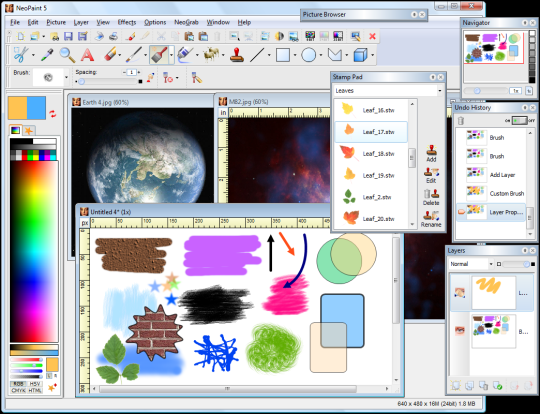This screenshot has height=414, width=540.
Task: Select HSV color mode
Action: click(35, 384)
